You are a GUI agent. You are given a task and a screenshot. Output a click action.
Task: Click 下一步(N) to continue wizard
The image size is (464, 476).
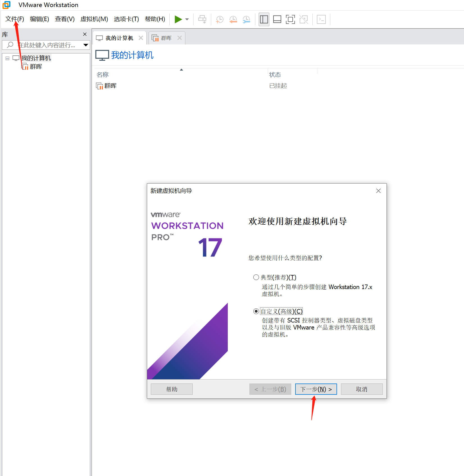pos(316,389)
